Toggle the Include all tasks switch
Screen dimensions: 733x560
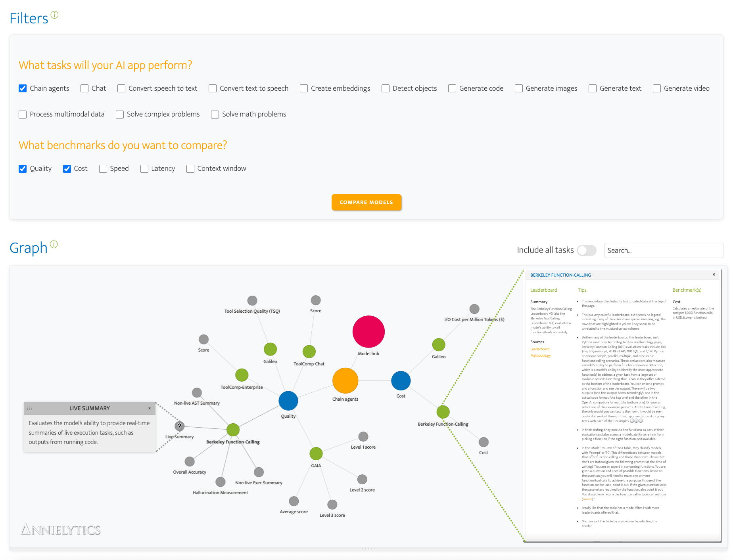point(586,250)
